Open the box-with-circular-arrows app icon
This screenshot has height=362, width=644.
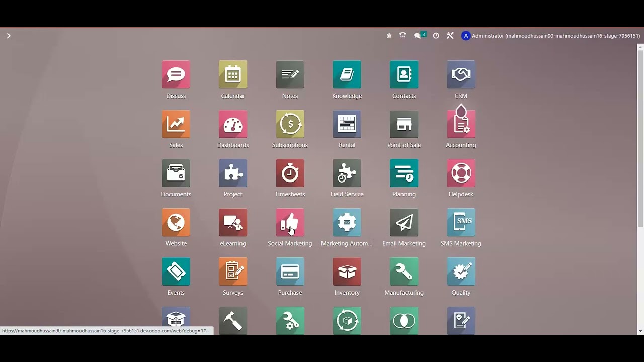(x=347, y=321)
